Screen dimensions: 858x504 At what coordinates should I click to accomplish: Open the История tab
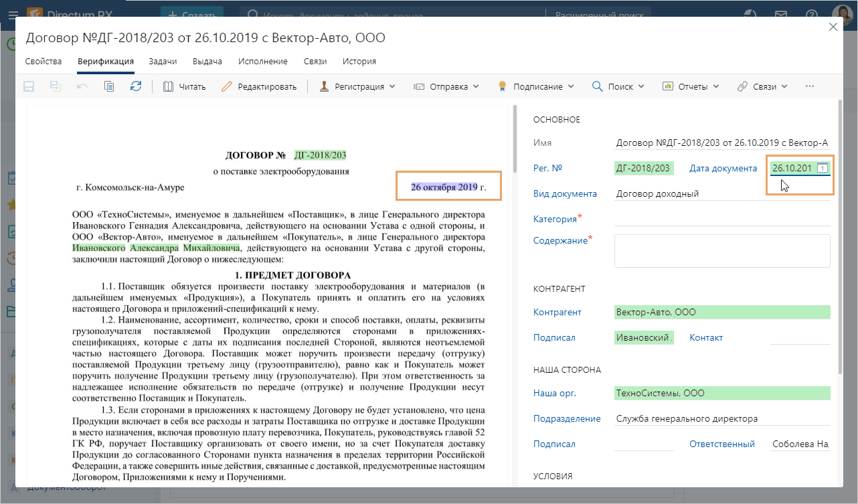(x=359, y=62)
